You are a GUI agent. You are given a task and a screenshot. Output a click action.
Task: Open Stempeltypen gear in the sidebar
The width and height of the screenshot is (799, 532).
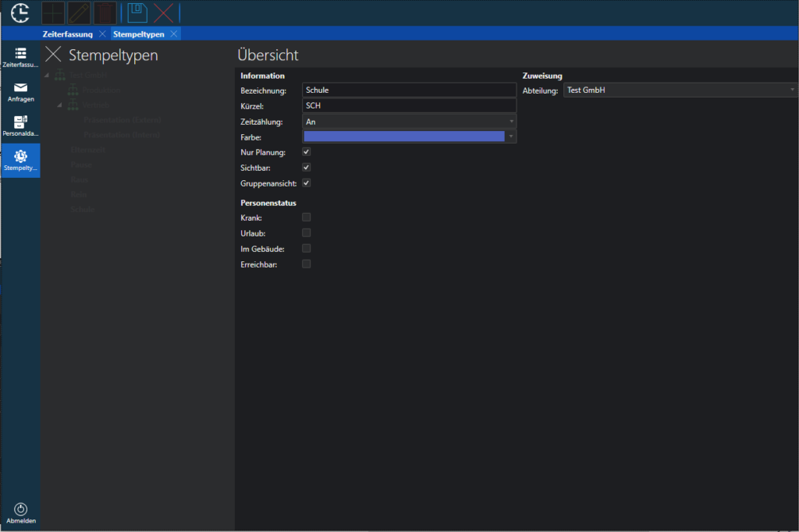[x=20, y=161]
